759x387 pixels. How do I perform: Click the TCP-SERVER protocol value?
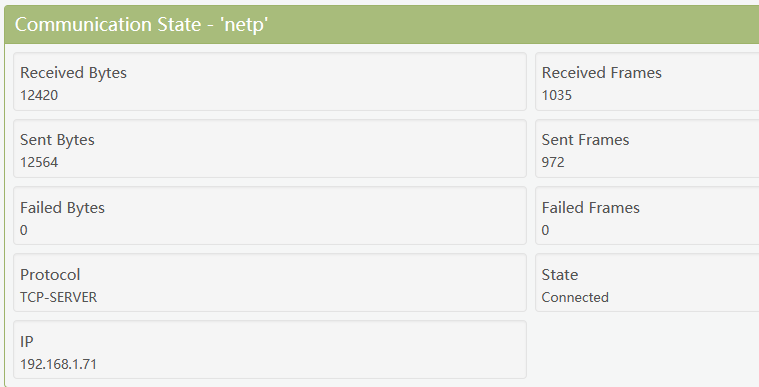pos(59,297)
